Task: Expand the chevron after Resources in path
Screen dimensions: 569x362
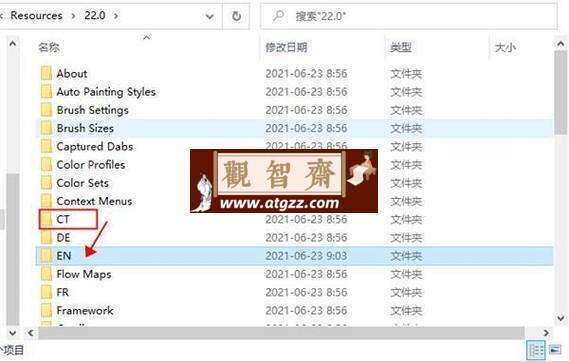Action: coord(74,16)
